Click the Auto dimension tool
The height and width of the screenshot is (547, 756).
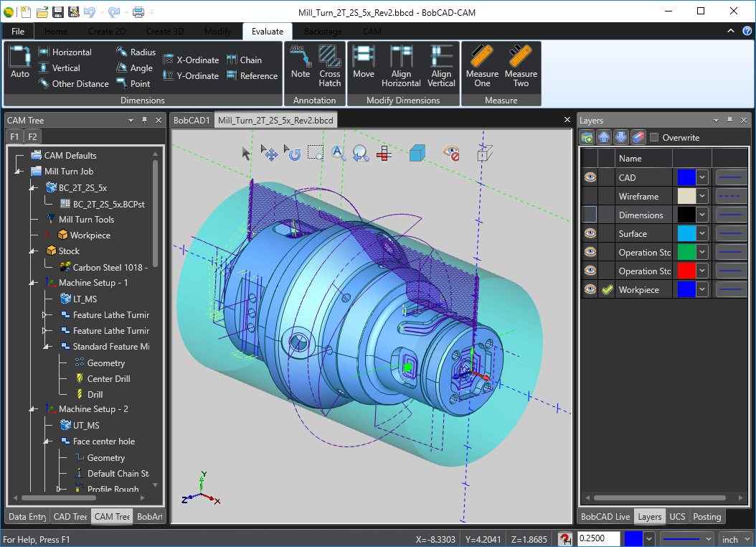[20, 62]
